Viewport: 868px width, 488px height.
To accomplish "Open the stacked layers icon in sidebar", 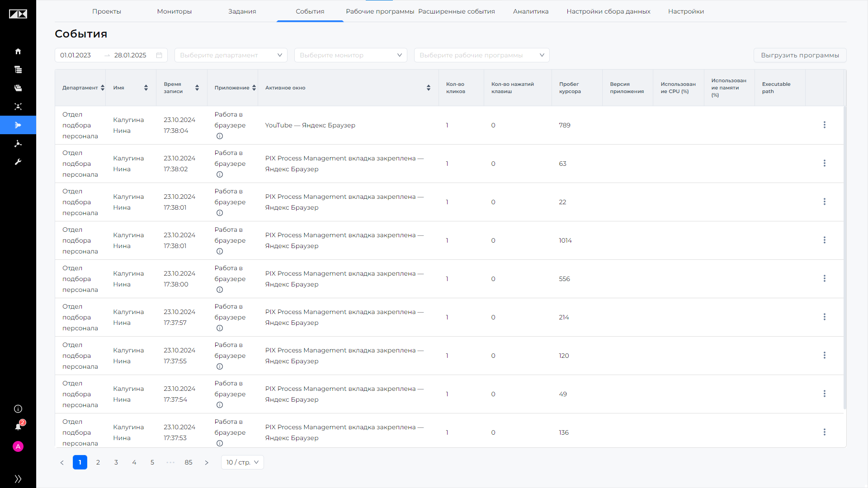I will click(x=18, y=88).
